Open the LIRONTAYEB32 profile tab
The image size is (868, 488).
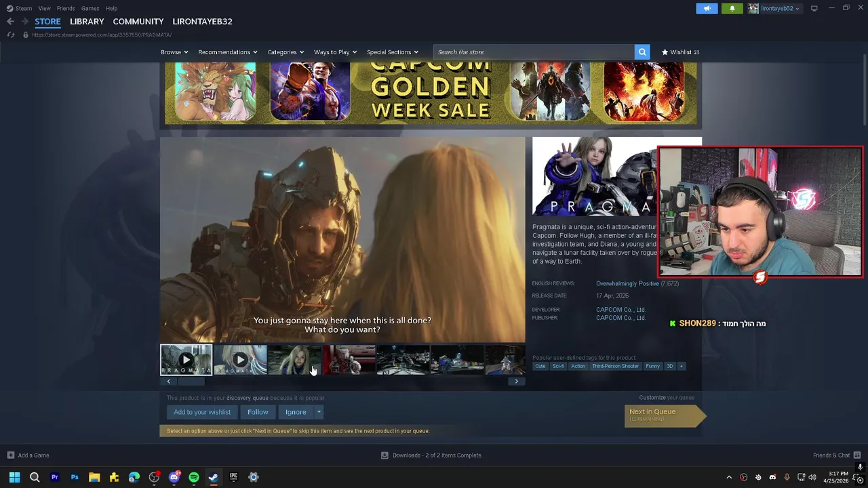coord(202,22)
